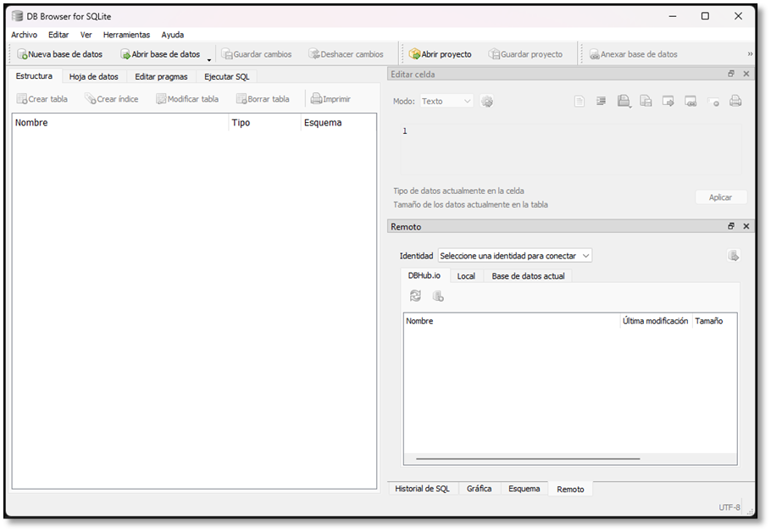Viewport: 771px width, 532px height.
Task: Open the Historial de SQL bottom tab
Action: click(x=423, y=489)
